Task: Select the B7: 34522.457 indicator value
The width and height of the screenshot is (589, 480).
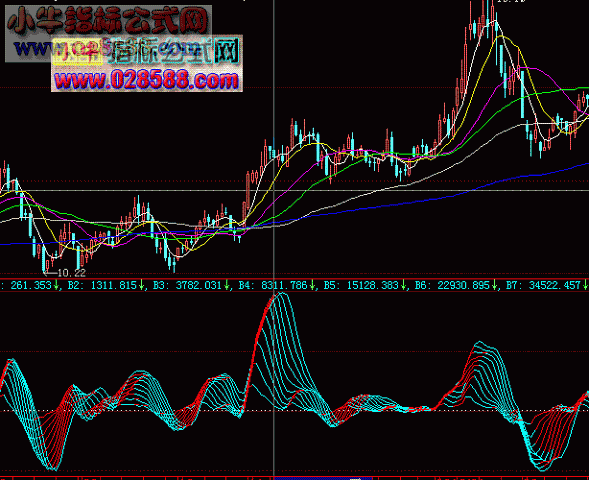Action: (543, 285)
